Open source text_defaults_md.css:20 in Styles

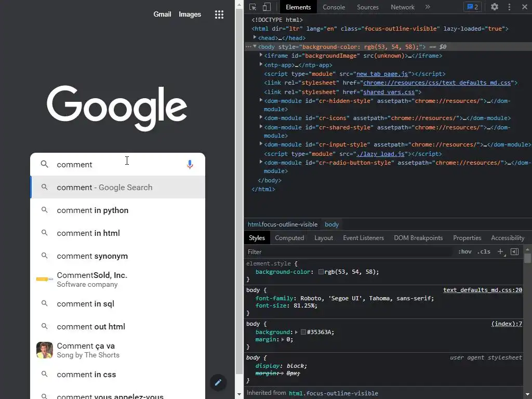[x=483, y=290]
